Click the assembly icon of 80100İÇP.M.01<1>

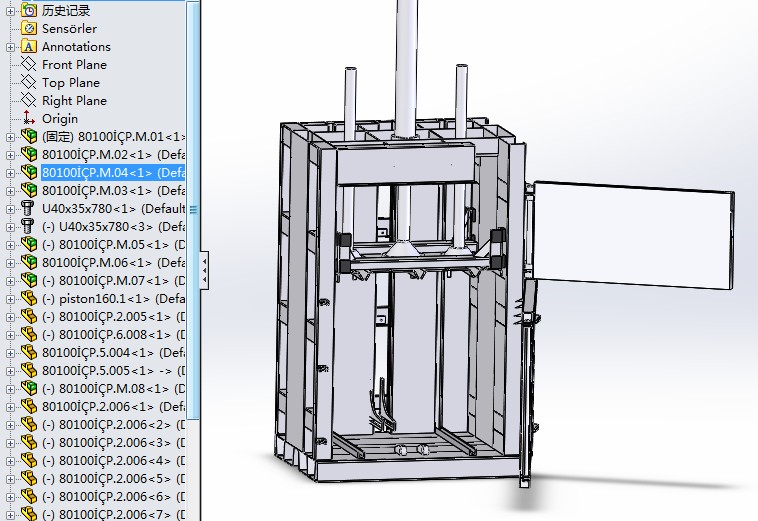click(29, 136)
